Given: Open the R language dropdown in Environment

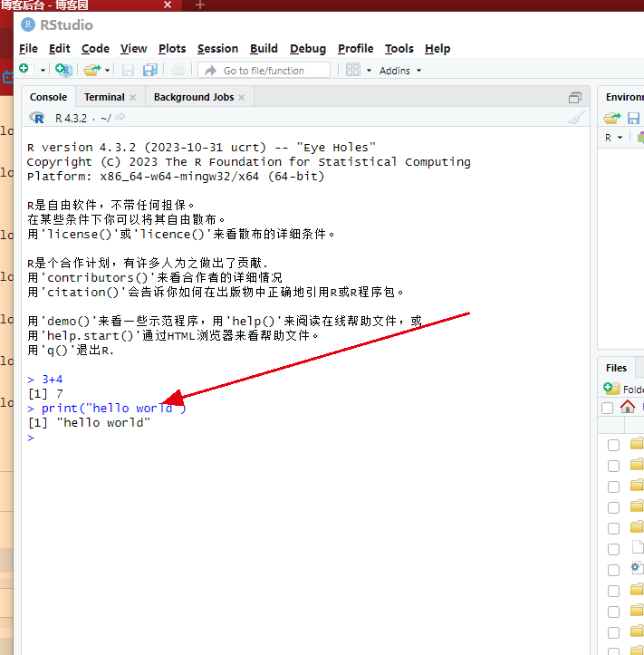Looking at the screenshot, I should coord(613,138).
